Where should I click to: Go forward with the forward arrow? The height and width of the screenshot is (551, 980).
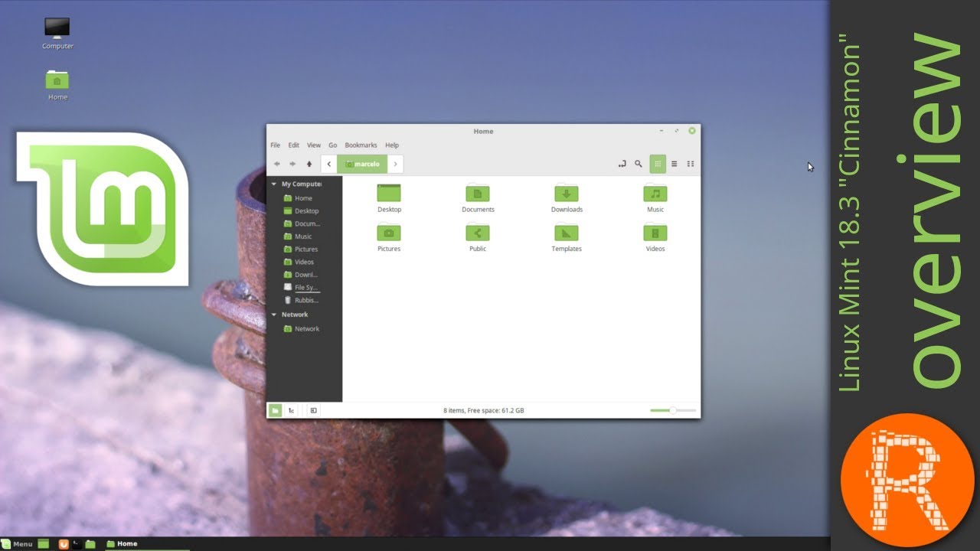click(292, 164)
